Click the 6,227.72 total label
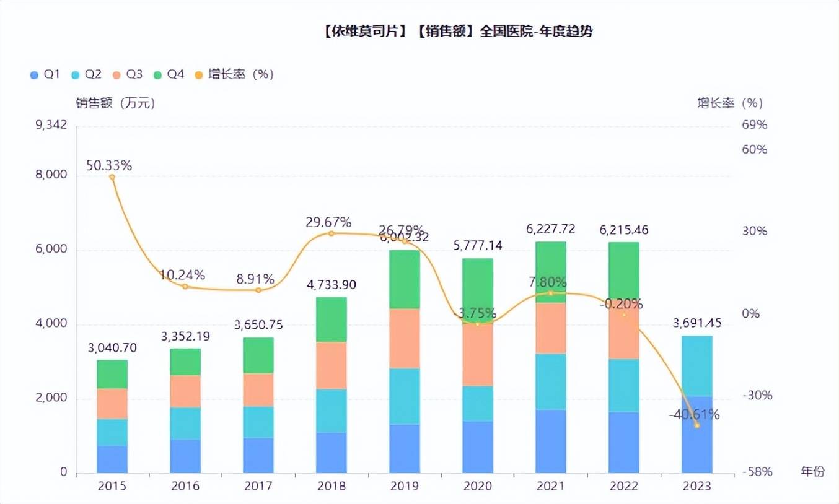The image size is (839, 504). [551, 230]
